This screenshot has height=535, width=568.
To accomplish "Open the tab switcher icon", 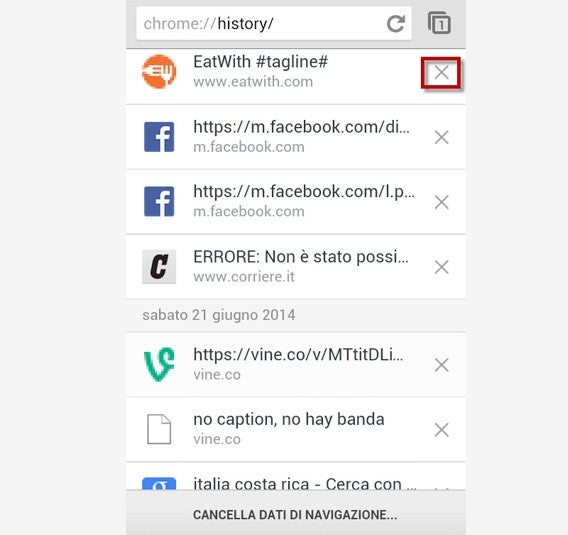I will coord(439,23).
